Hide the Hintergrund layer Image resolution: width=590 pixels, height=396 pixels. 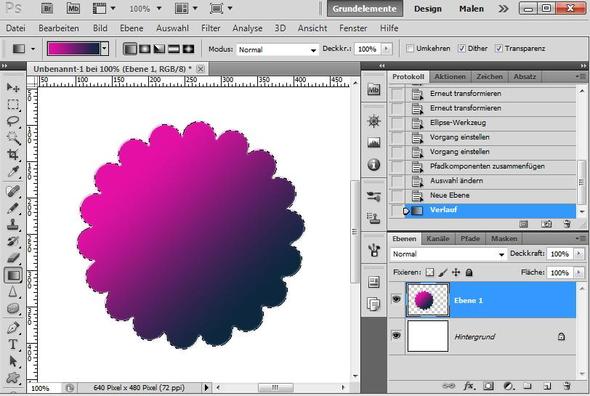[396, 335]
